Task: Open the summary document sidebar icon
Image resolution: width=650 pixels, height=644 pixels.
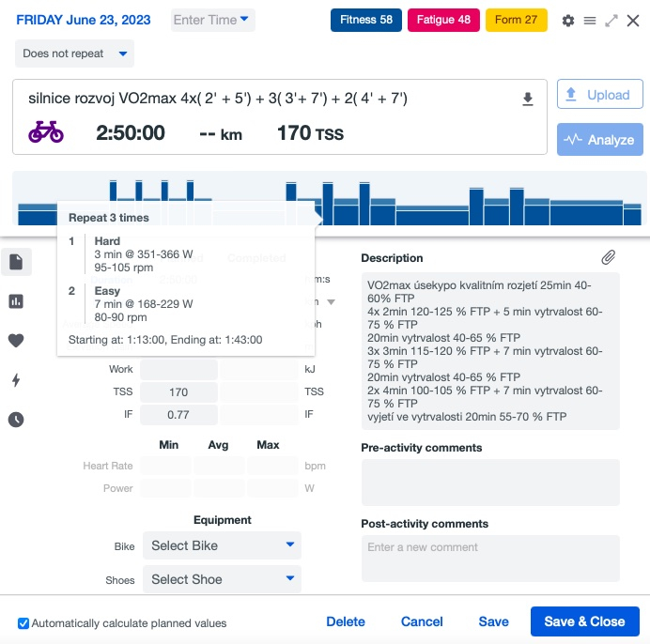Action: pyautogui.click(x=16, y=262)
